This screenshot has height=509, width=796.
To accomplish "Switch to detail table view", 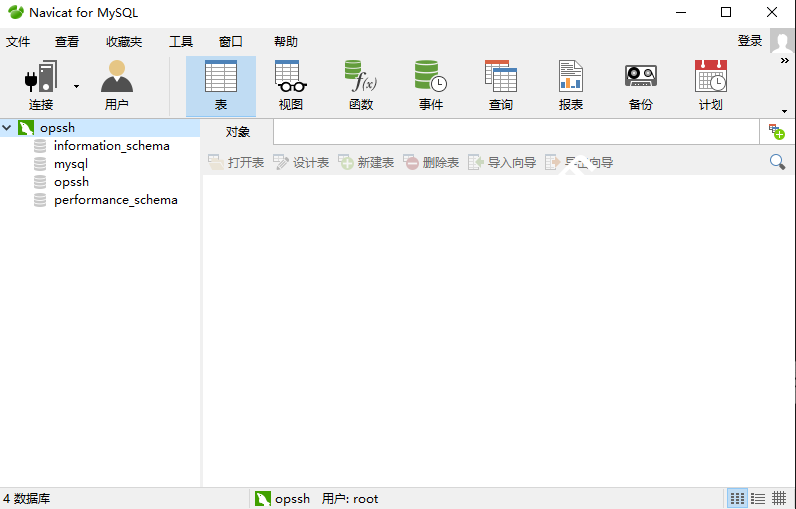I will [x=779, y=499].
